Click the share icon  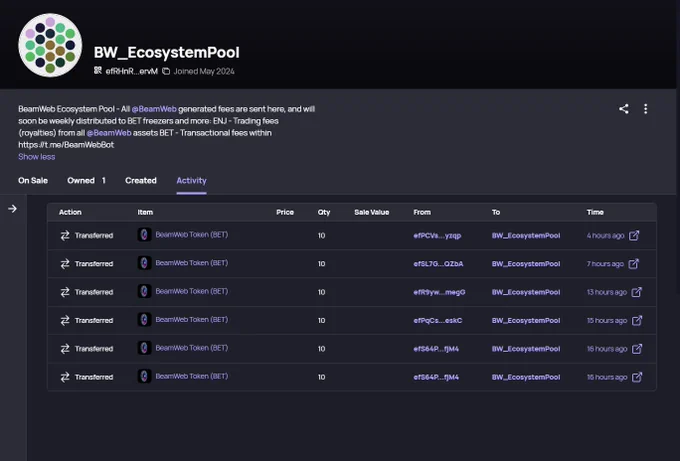(x=624, y=109)
